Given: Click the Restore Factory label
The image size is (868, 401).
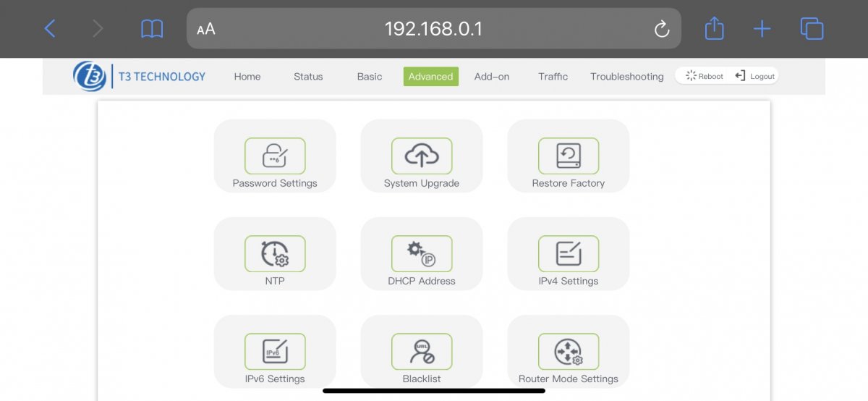Looking at the screenshot, I should coord(569,183).
